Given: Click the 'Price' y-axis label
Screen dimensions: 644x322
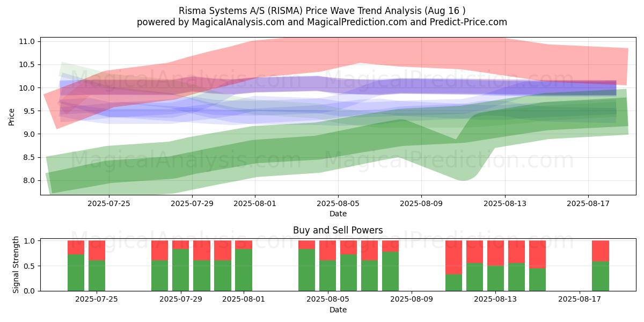Looking at the screenshot, I should coord(12,116).
